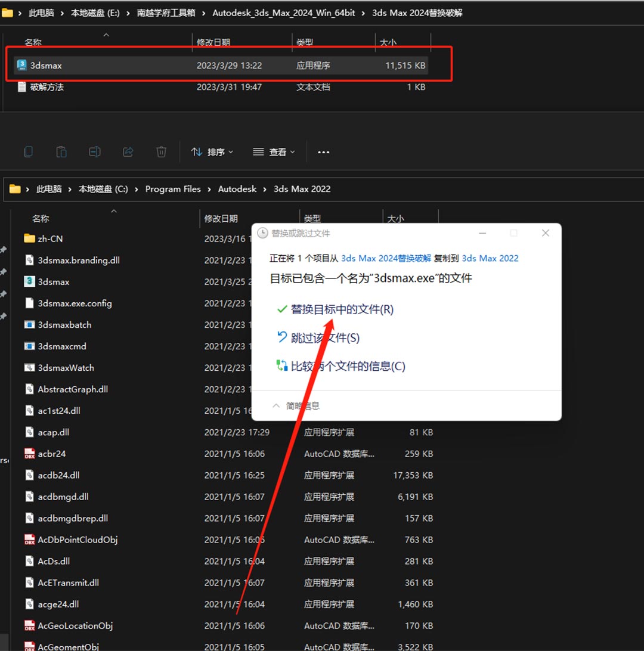Choose 跳过该文件(S) to skip the file
Image resolution: width=644 pixels, height=651 pixels.
[325, 338]
